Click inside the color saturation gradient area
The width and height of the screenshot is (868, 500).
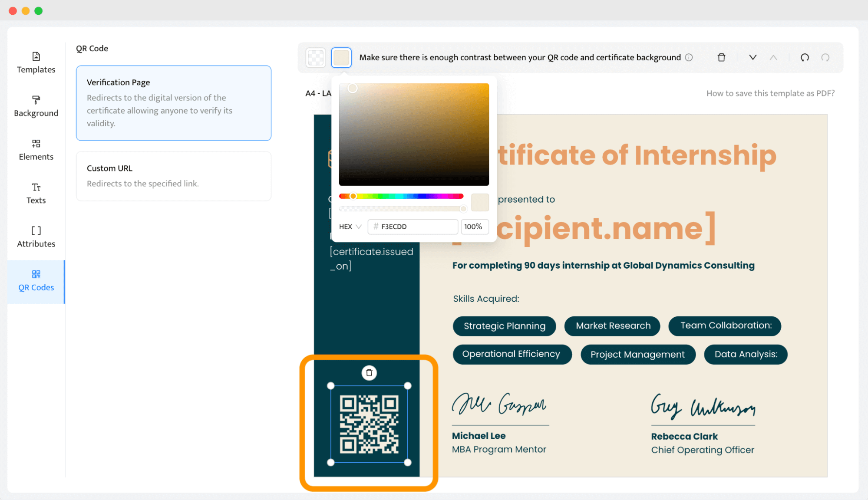(x=414, y=135)
